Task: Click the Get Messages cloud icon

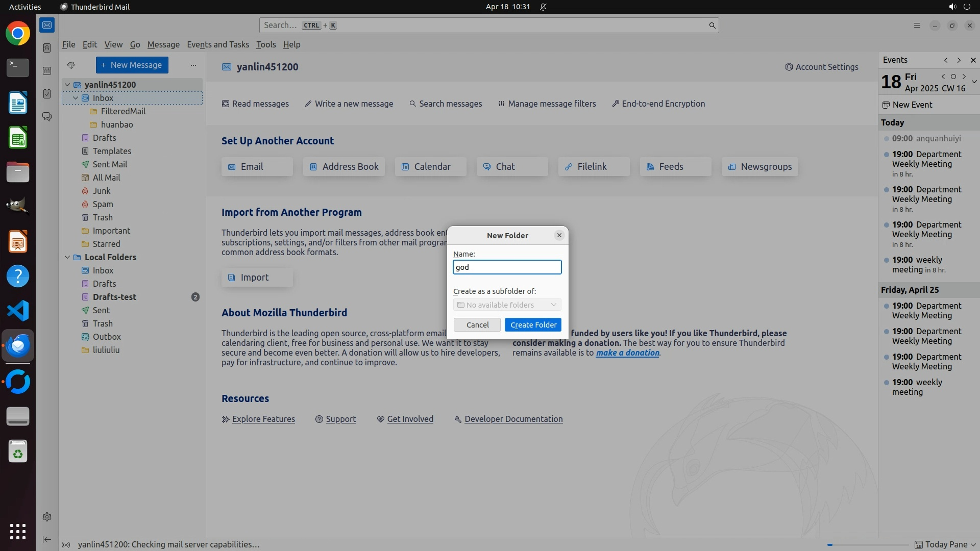Action: pos(71,65)
